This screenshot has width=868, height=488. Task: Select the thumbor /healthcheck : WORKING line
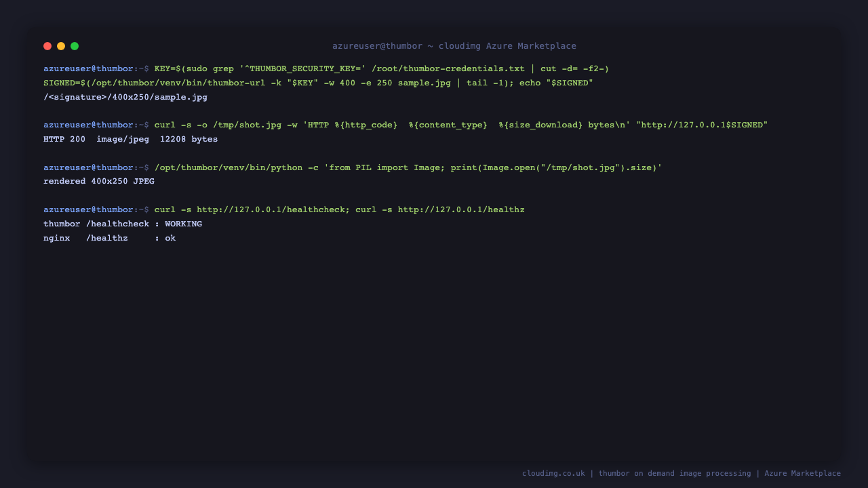coord(123,224)
